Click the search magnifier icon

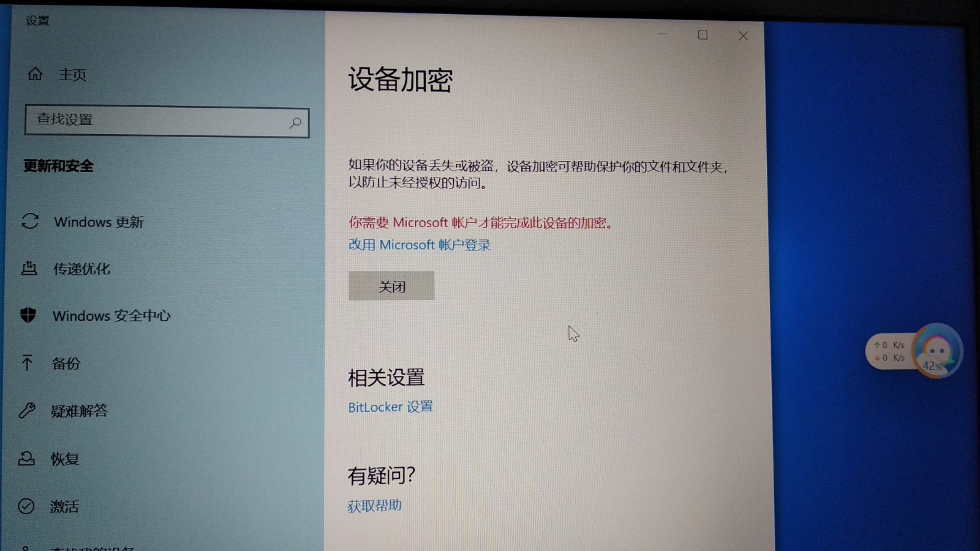tap(295, 122)
